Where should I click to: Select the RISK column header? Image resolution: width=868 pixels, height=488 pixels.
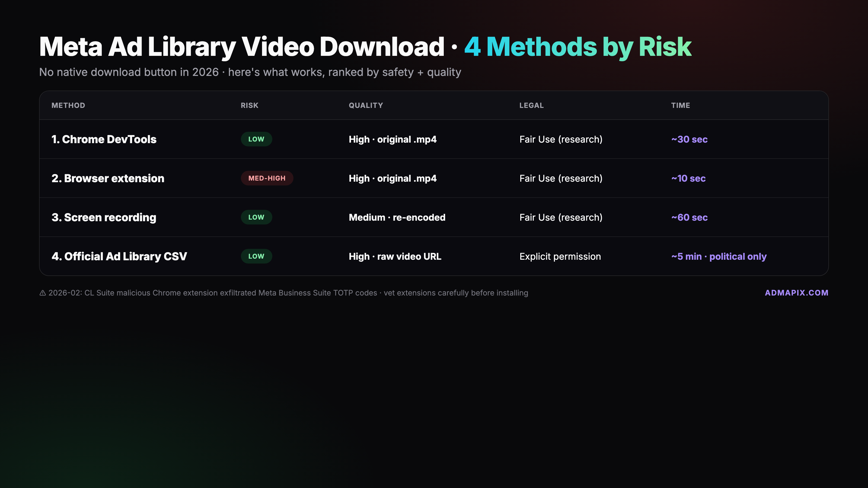249,105
